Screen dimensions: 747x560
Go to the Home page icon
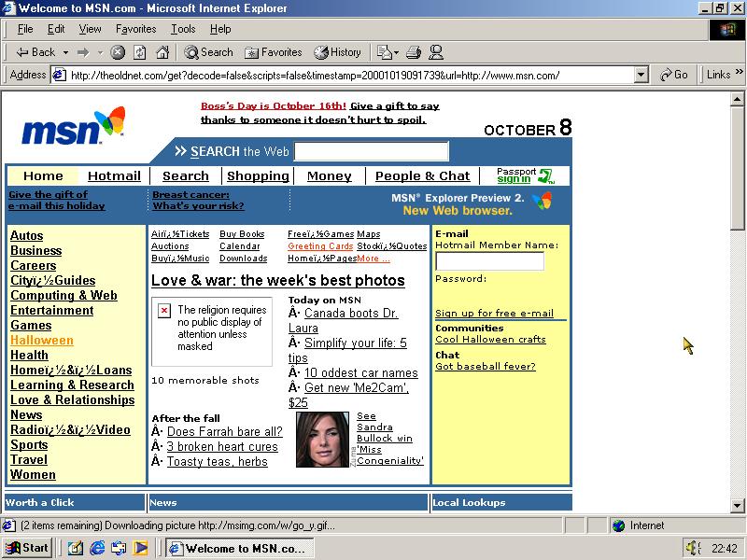pos(162,52)
